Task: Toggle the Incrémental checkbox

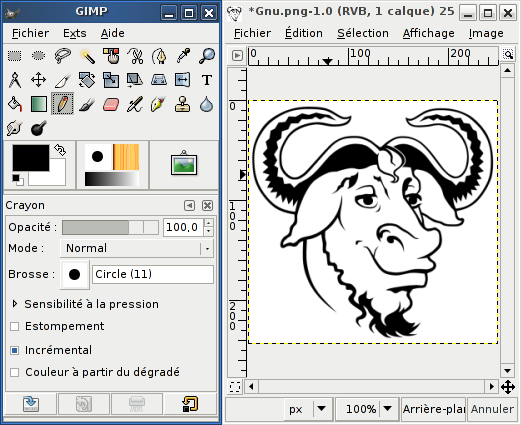Action: pyautogui.click(x=14, y=350)
